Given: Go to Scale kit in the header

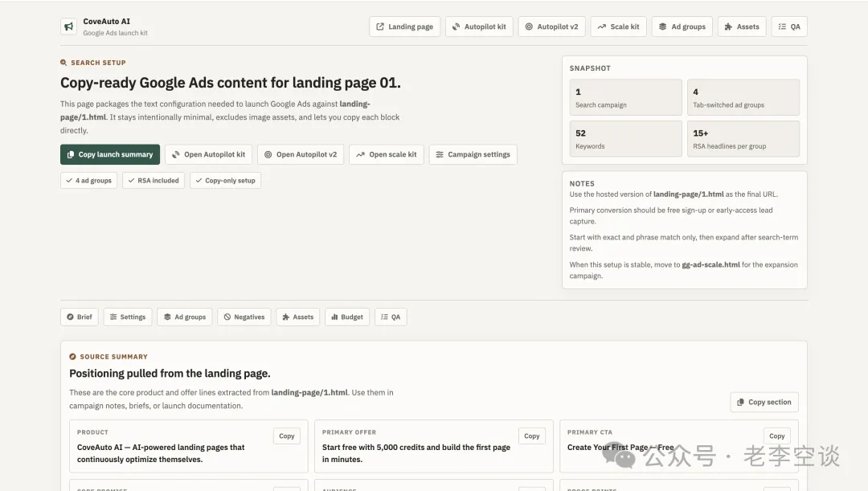Looking at the screenshot, I should tap(618, 27).
